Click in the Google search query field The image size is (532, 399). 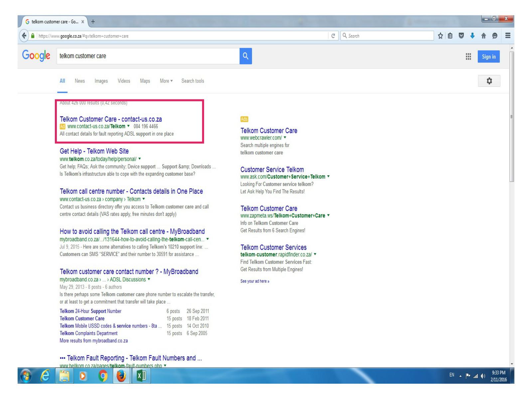[x=148, y=56]
